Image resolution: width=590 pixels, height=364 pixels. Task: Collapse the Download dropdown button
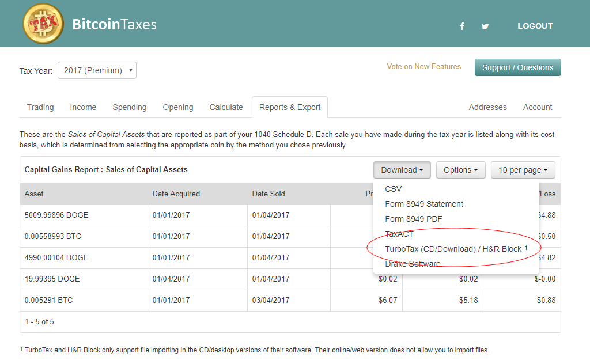[x=402, y=170]
